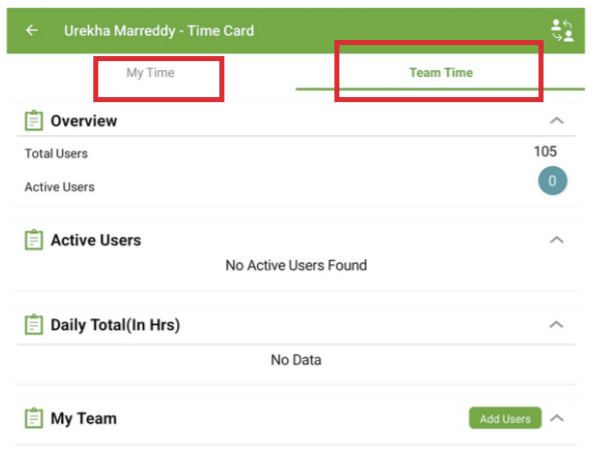Image resolution: width=598 pixels, height=469 pixels.
Task: Click the Active Users section heading
Action: [x=96, y=240]
